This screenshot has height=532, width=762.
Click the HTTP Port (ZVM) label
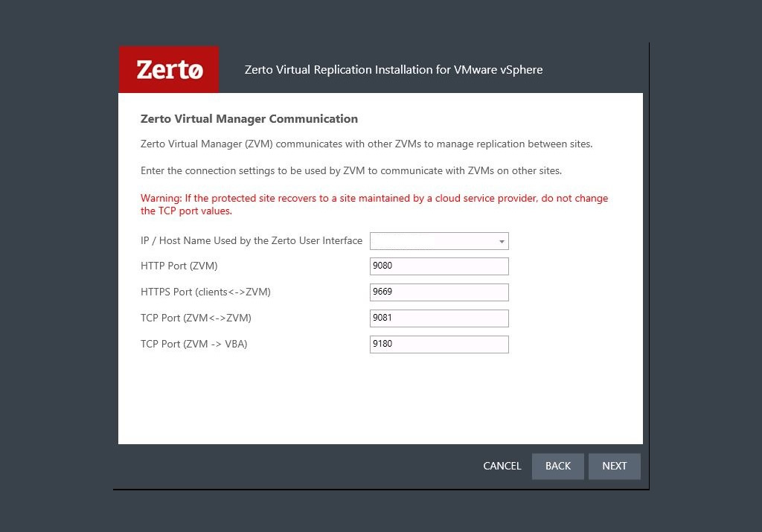[179, 266]
